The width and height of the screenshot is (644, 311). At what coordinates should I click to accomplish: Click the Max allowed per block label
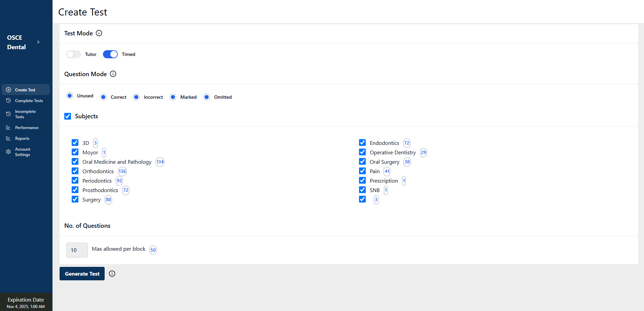point(119,249)
